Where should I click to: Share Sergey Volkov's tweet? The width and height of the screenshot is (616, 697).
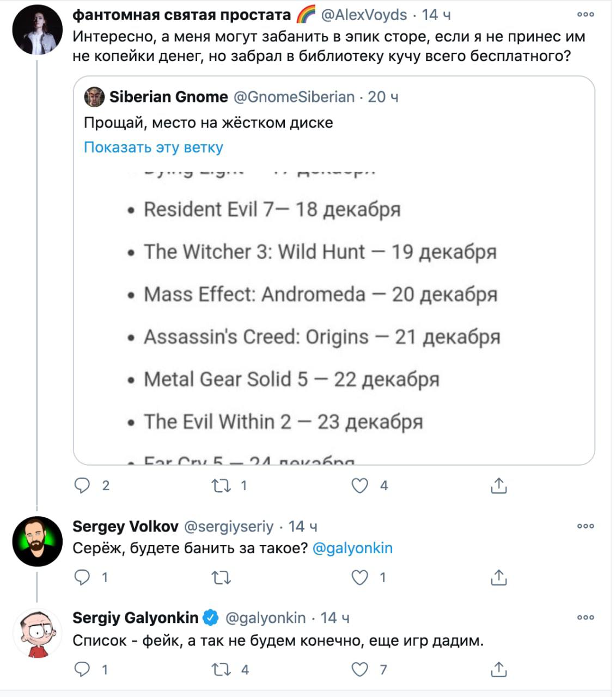(498, 577)
